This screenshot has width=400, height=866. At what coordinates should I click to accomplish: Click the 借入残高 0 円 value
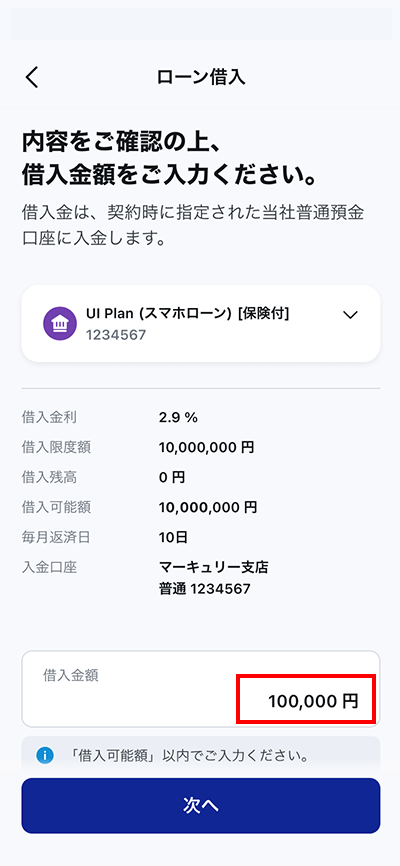[x=171, y=477]
